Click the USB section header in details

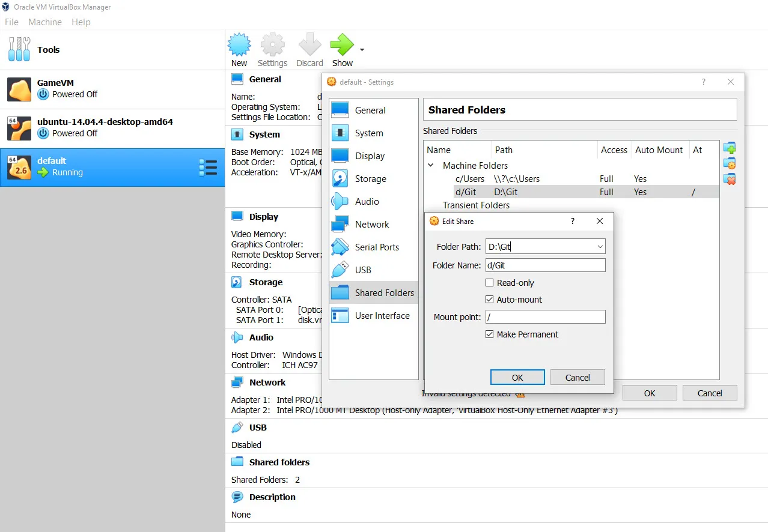tap(258, 428)
